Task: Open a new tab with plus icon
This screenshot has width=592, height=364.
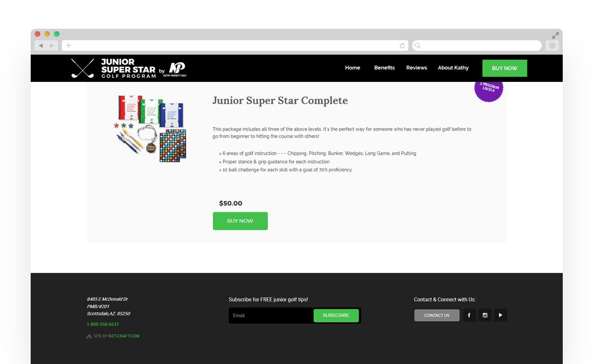Action: (69, 45)
